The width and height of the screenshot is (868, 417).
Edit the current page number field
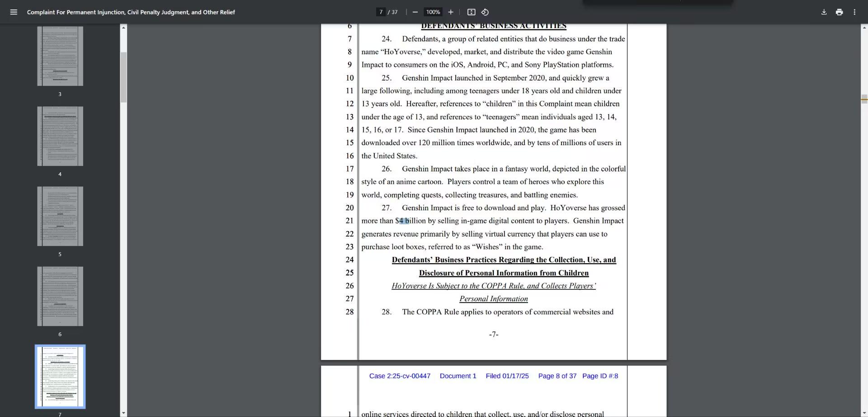coord(381,12)
